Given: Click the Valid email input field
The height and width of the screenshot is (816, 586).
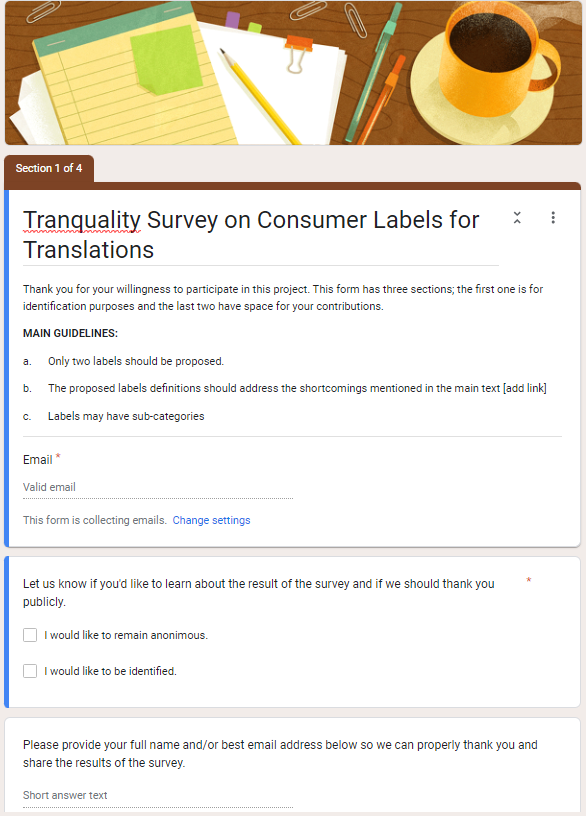Looking at the screenshot, I should pos(158,488).
